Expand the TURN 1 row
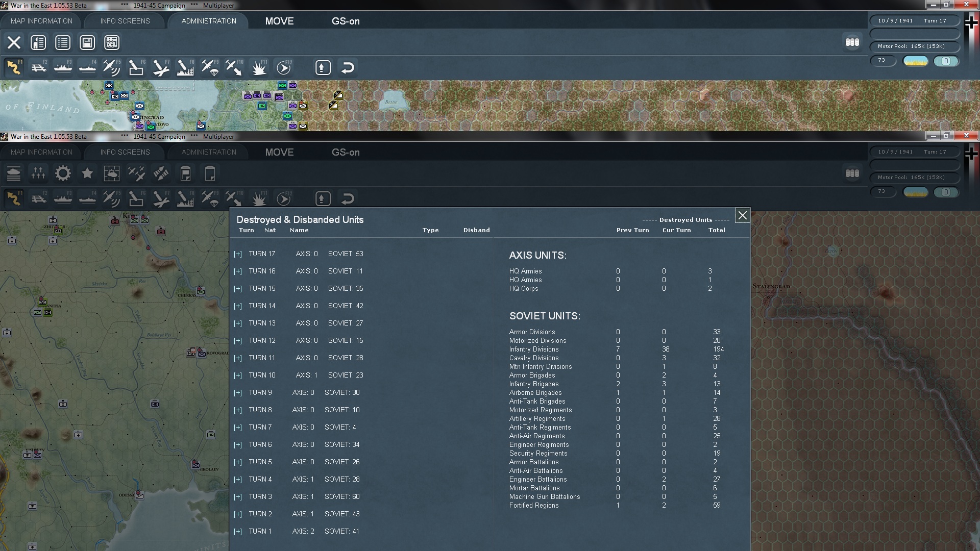Image resolution: width=980 pixels, height=551 pixels. coord(238,532)
